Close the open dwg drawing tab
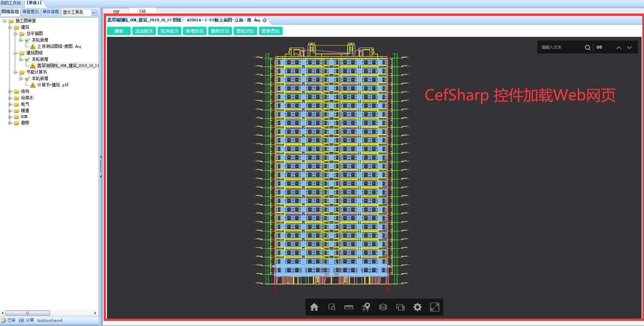Screen dimensions: 644x326 pos(265,20)
